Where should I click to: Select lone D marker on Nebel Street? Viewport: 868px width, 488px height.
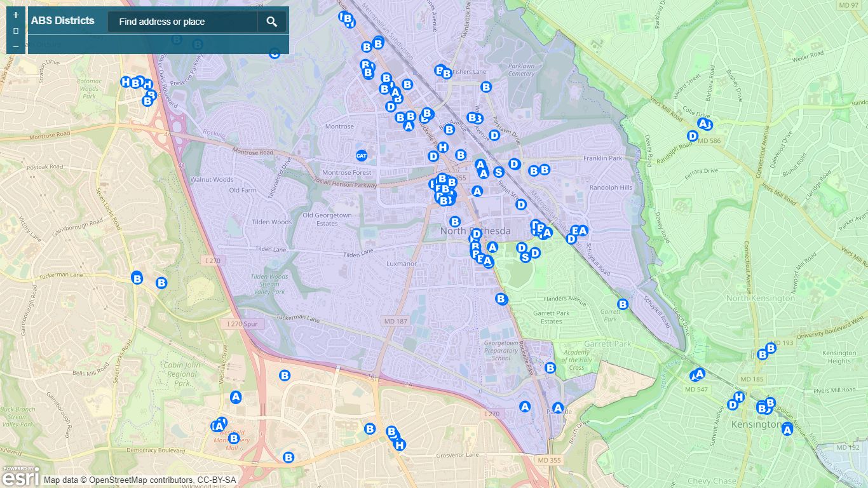[x=521, y=205]
